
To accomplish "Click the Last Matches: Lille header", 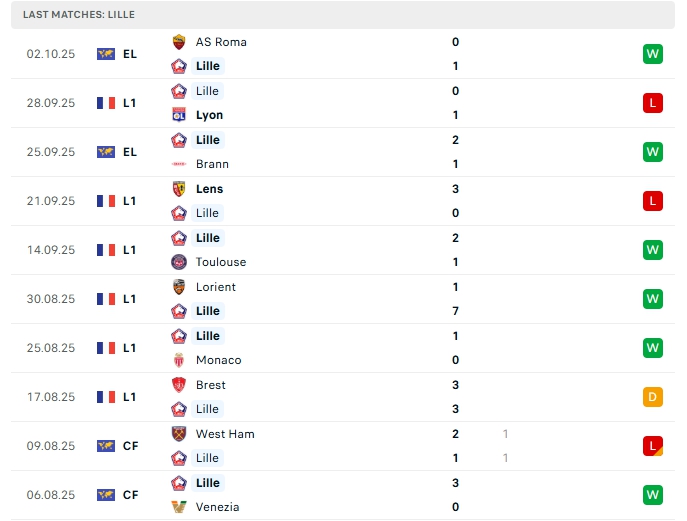I will (x=79, y=15).
